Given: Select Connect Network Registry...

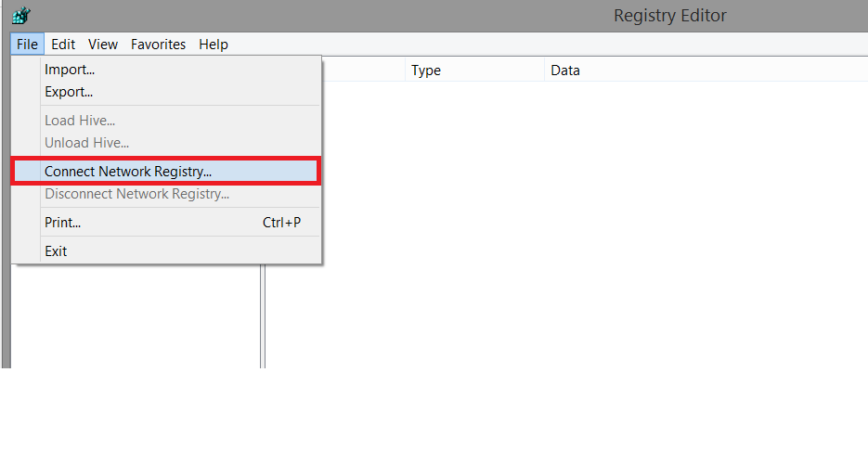Looking at the screenshot, I should (128, 172).
